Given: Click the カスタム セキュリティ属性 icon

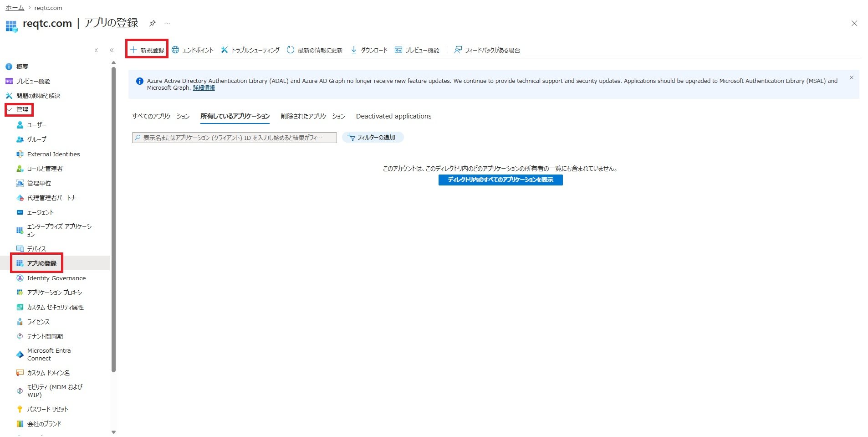Looking at the screenshot, I should (20, 307).
